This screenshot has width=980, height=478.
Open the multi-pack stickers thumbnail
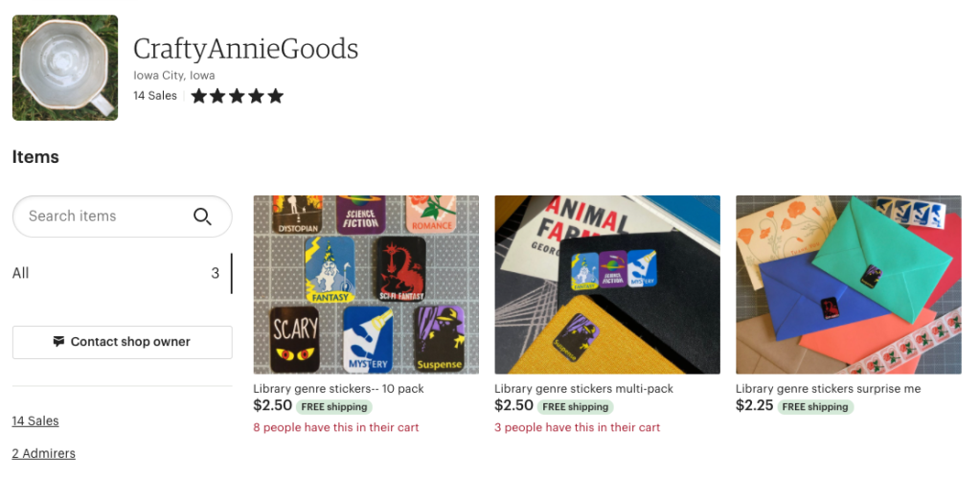pos(607,285)
